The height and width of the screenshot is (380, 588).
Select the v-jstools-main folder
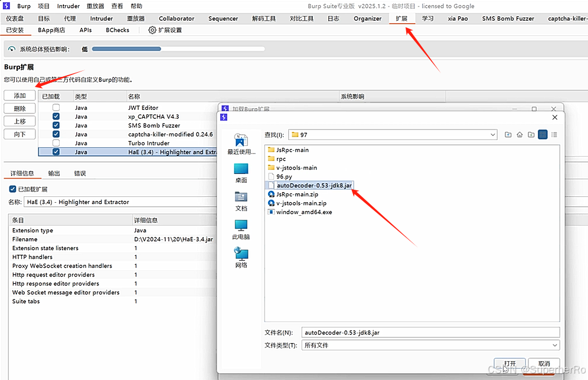(292, 168)
